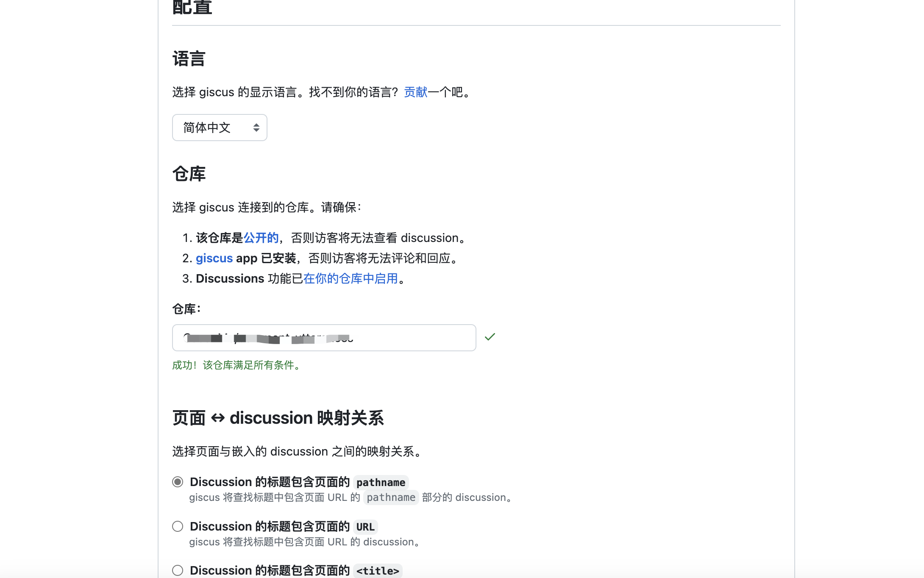Click the <title> code badge
Image resolution: width=924 pixels, height=578 pixels.
[377, 570]
